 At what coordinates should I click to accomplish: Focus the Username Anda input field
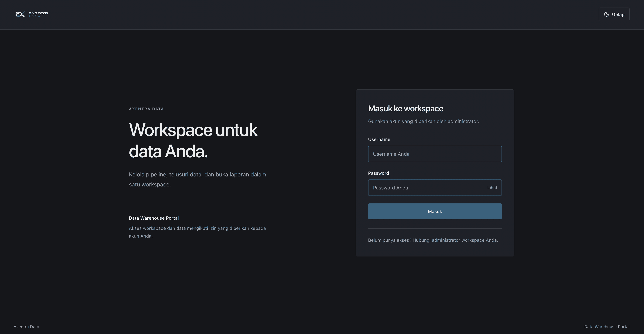pyautogui.click(x=435, y=154)
